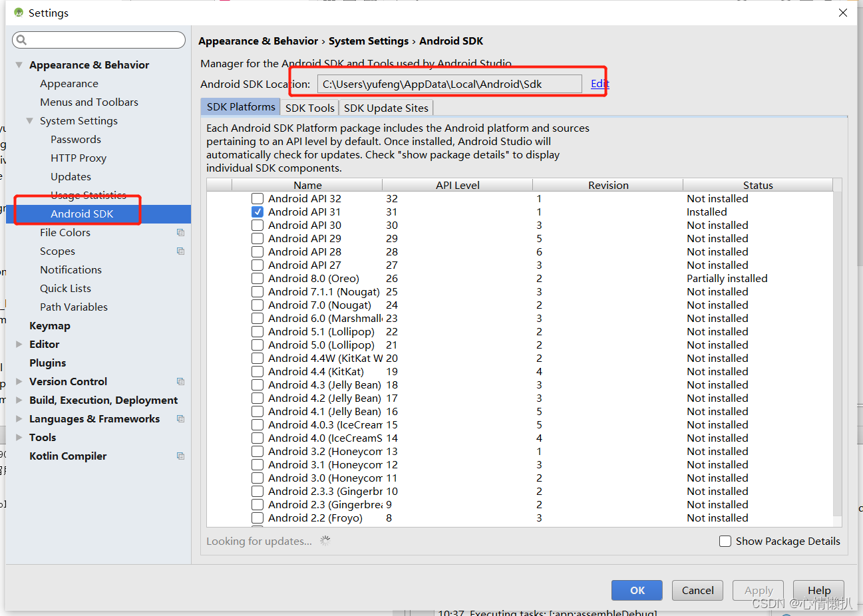Click the project-level icon beside Scopes

(x=180, y=251)
